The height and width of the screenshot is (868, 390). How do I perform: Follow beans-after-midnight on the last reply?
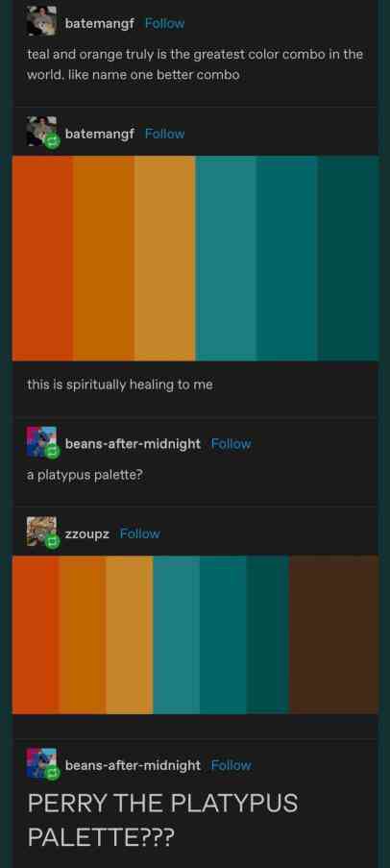coord(232,765)
